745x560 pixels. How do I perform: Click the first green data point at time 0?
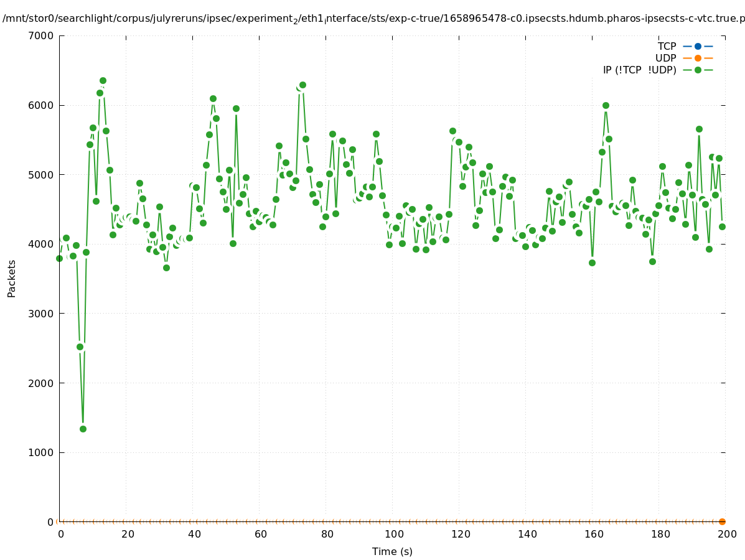(59, 258)
